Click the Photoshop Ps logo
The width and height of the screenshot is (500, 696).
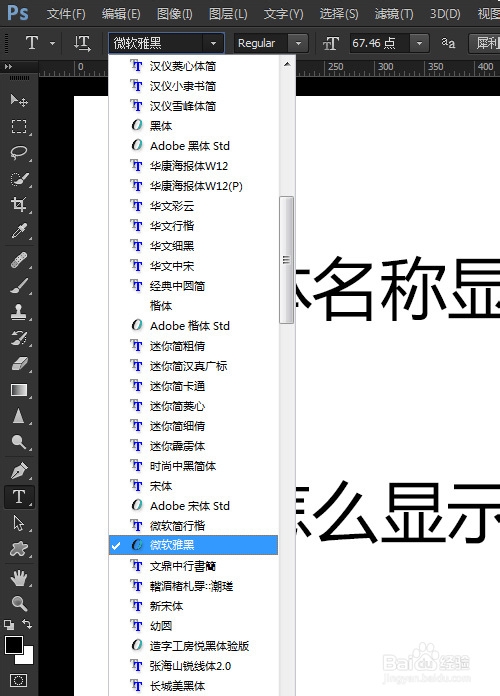click(18, 13)
